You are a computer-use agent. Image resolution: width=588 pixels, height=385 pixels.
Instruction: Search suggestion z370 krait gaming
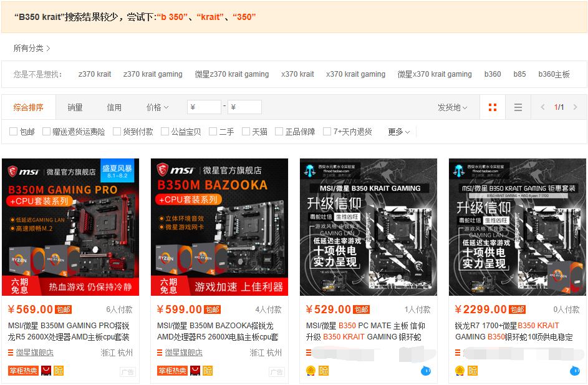(x=153, y=74)
